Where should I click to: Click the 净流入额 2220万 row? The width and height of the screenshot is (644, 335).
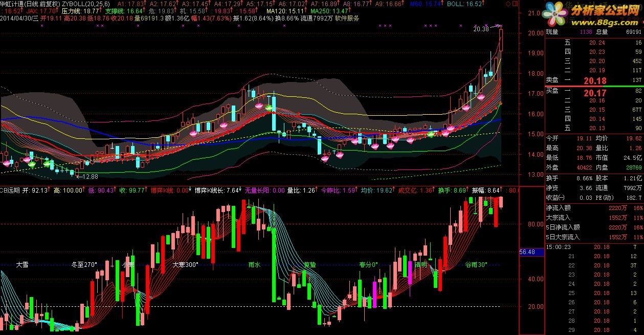coord(594,208)
